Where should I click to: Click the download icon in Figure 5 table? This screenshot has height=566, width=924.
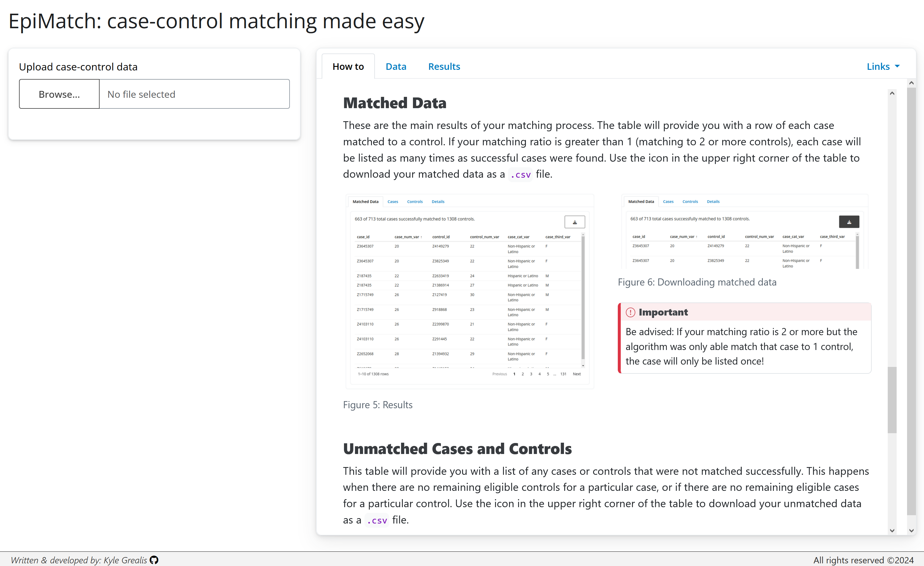(574, 222)
